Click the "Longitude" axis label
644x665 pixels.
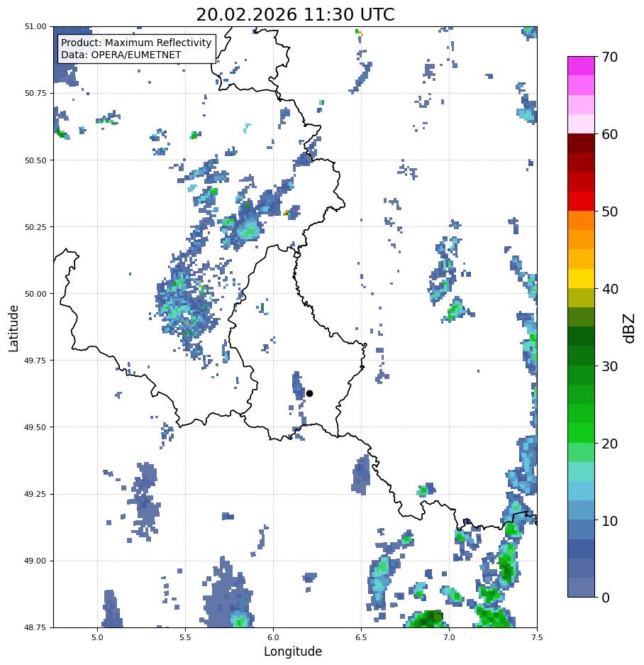(x=293, y=652)
